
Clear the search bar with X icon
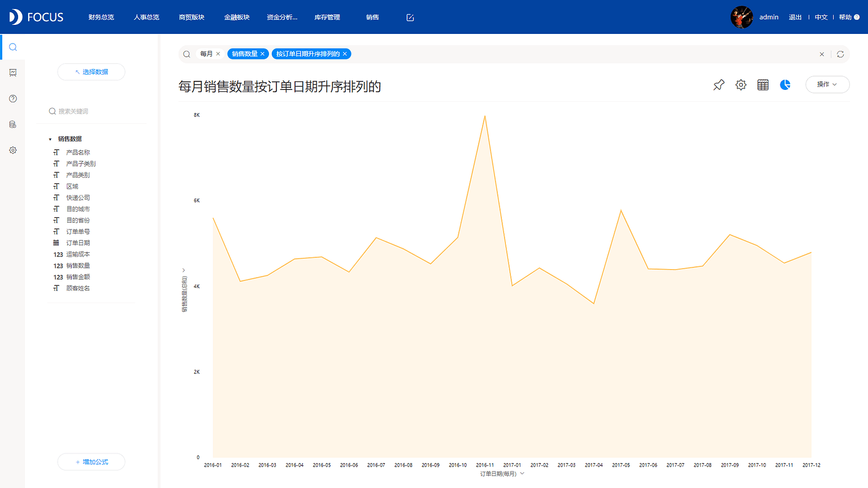tap(822, 54)
